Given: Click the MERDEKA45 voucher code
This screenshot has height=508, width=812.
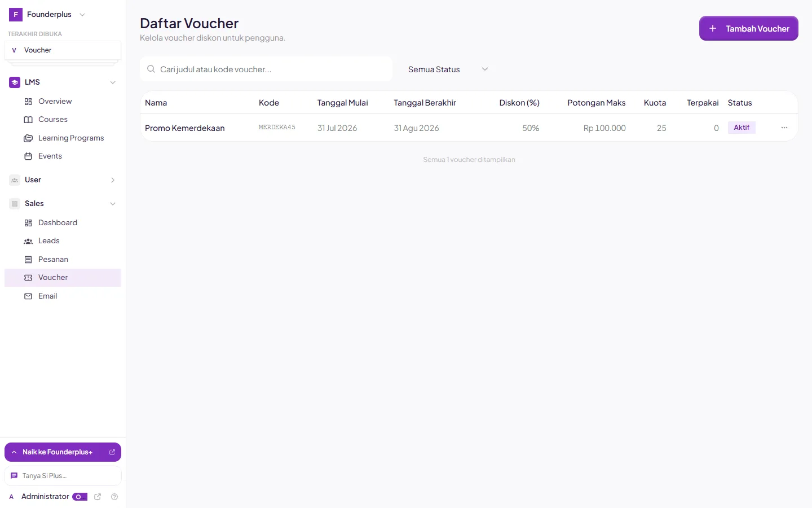Looking at the screenshot, I should (x=277, y=128).
